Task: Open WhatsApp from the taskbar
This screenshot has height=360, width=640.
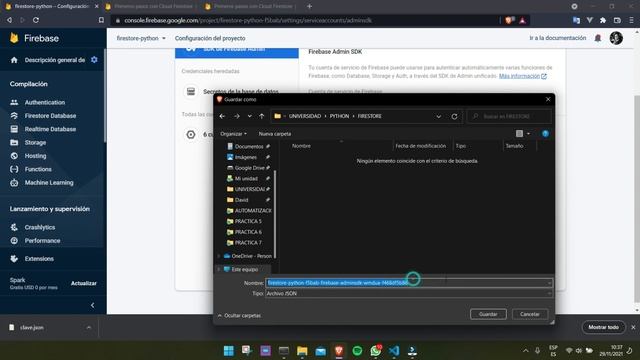Action: [x=376, y=351]
